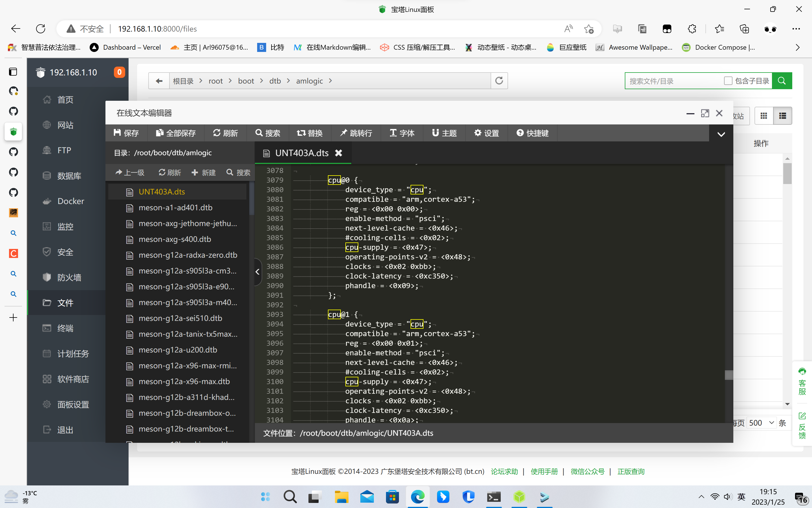Screen dimensions: 812x508
Task: Open the 防火墙 firewall menu item
Action: pyautogui.click(x=69, y=277)
